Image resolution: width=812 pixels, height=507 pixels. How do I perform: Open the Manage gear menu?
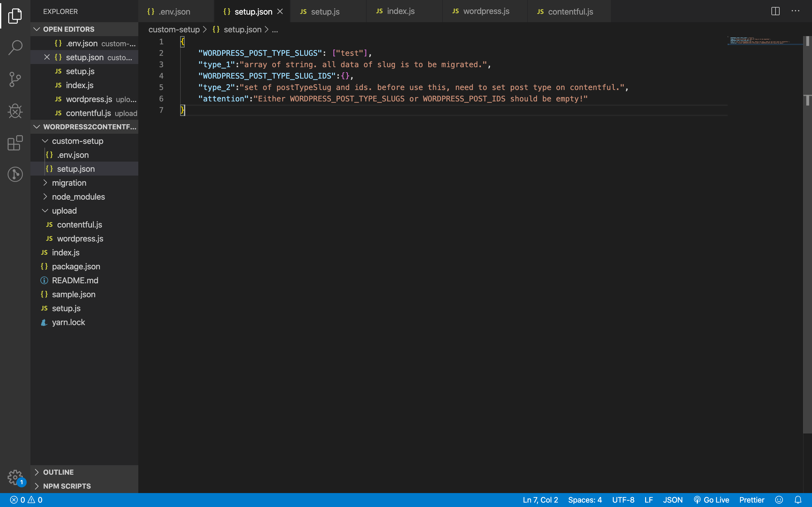tap(15, 477)
